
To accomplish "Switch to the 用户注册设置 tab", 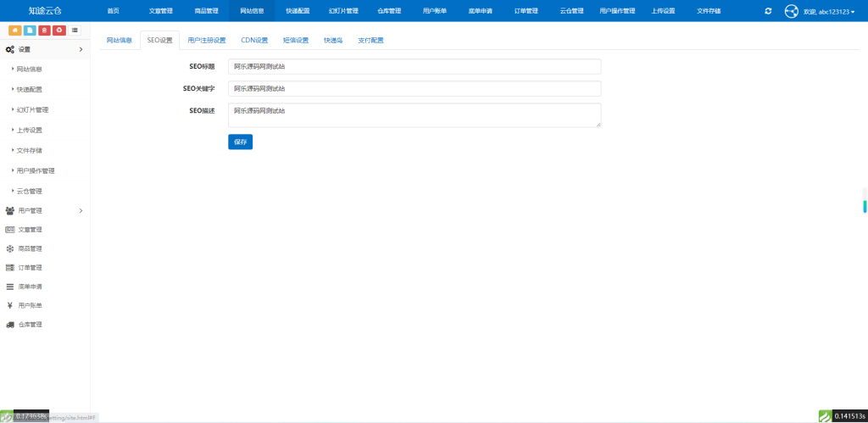I will tap(207, 41).
